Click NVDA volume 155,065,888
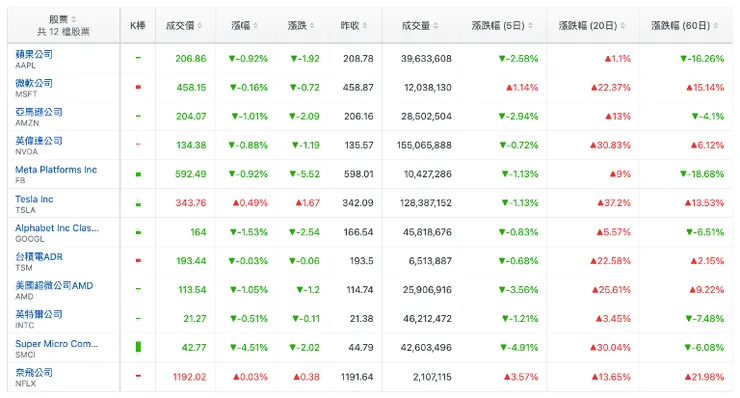This screenshot has width=740, height=398. [424, 145]
